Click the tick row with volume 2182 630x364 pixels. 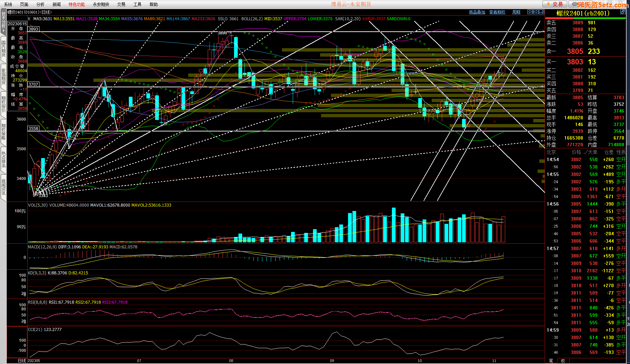point(586,271)
